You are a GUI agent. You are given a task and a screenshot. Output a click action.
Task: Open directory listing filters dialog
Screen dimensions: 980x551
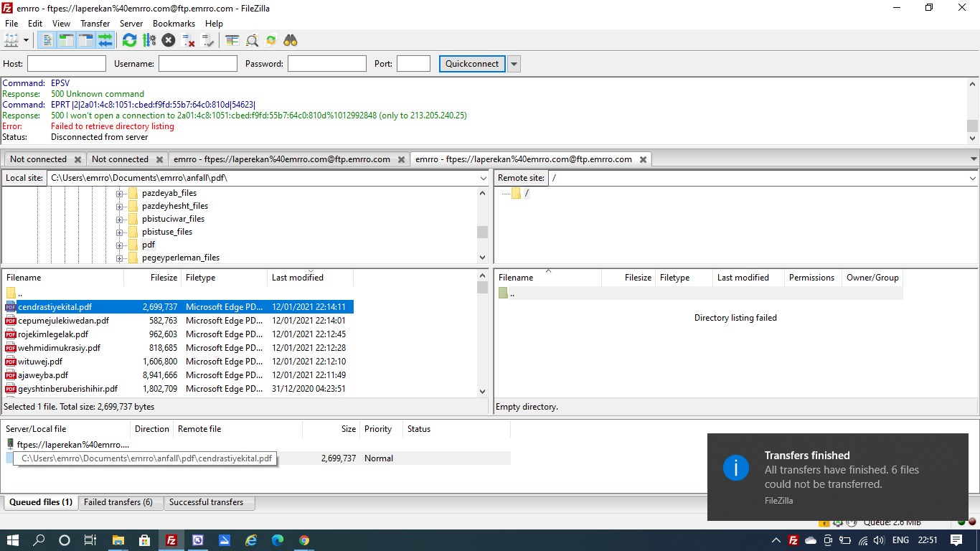click(232, 40)
